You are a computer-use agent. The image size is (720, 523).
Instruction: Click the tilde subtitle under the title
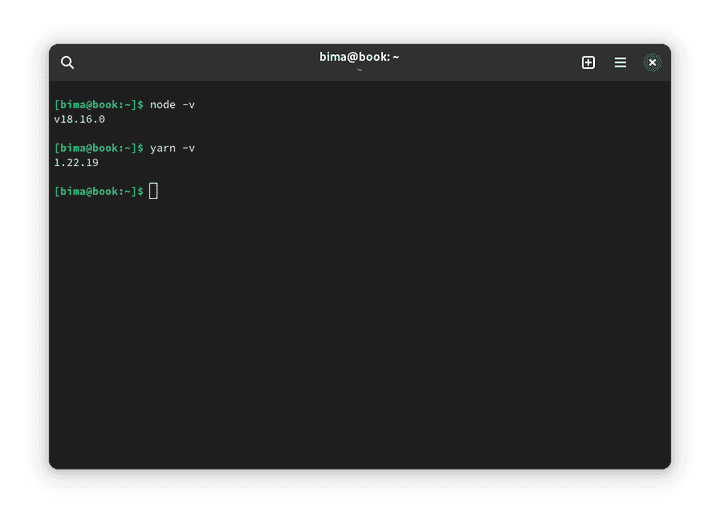(x=359, y=70)
